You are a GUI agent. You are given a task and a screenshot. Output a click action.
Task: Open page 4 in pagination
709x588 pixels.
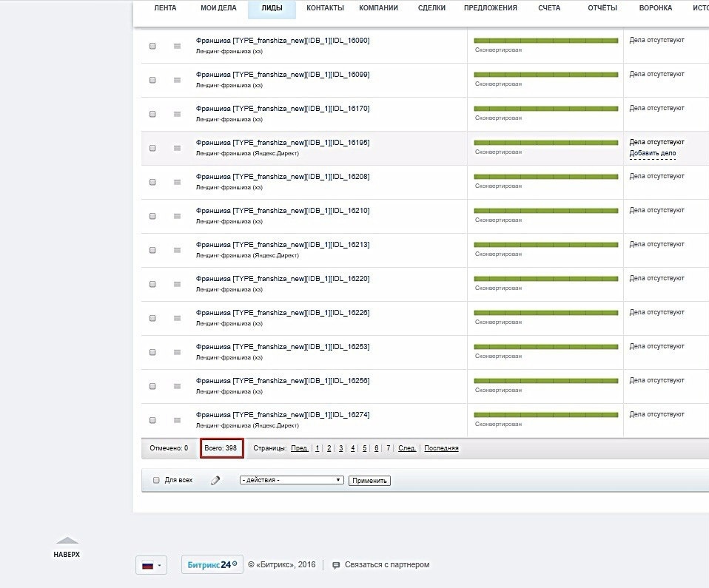353,448
